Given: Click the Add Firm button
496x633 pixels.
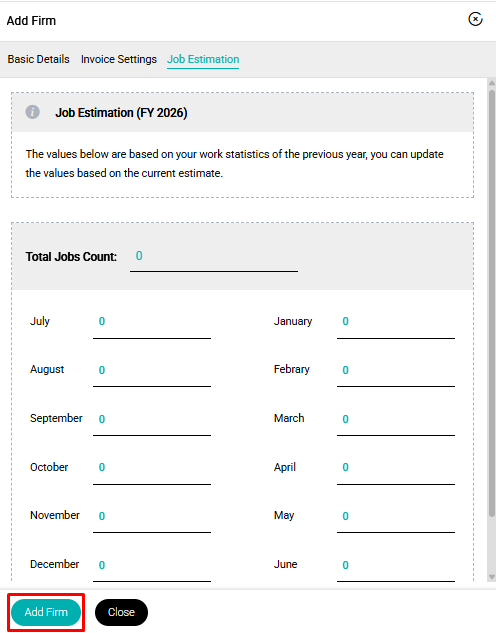Looking at the screenshot, I should click(x=46, y=612).
